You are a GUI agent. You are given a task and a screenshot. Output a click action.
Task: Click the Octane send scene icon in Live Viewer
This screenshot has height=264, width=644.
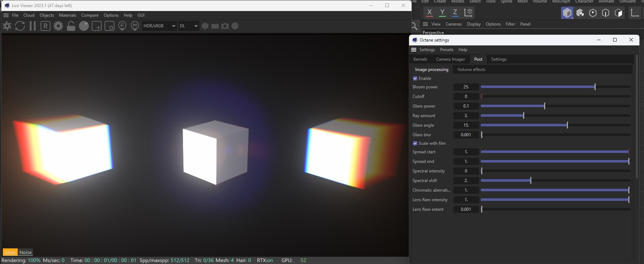[x=7, y=26]
